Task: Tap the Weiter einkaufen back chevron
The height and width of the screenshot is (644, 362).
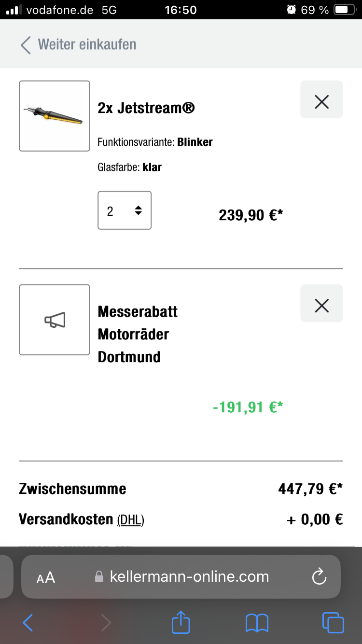Action: 26,45
